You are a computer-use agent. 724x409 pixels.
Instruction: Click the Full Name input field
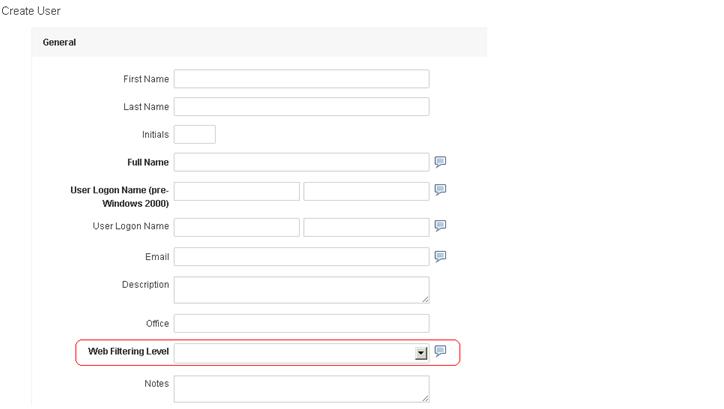[x=302, y=162]
